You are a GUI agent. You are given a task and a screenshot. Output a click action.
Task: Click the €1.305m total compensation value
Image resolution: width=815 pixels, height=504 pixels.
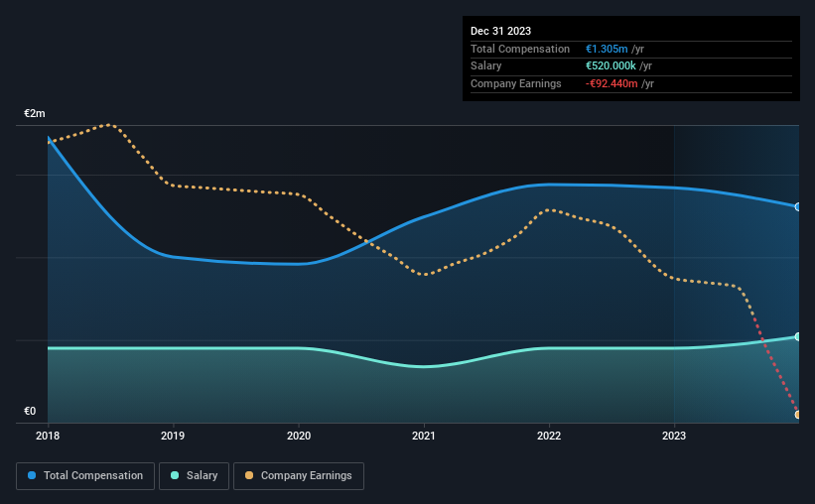click(607, 49)
